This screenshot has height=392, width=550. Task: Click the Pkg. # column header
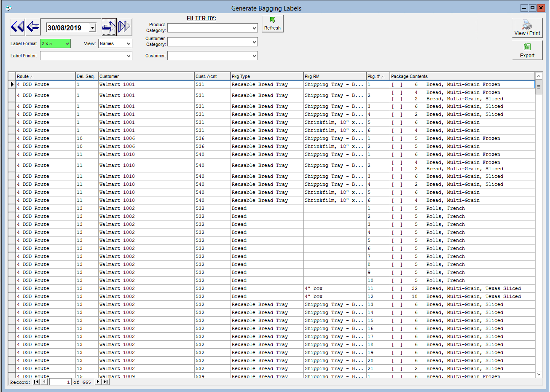(378, 76)
